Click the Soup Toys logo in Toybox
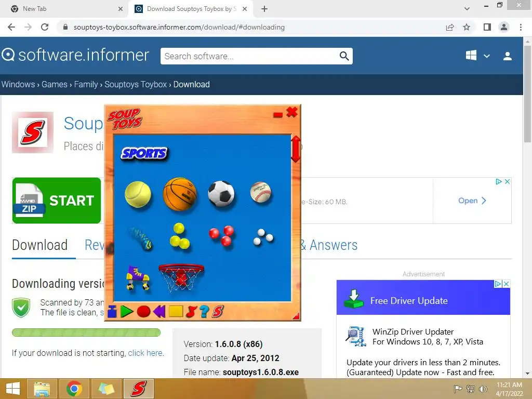 pyautogui.click(x=125, y=119)
